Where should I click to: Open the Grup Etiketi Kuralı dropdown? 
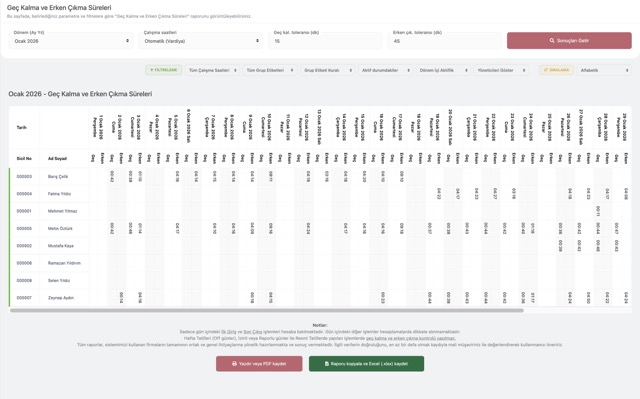point(328,70)
